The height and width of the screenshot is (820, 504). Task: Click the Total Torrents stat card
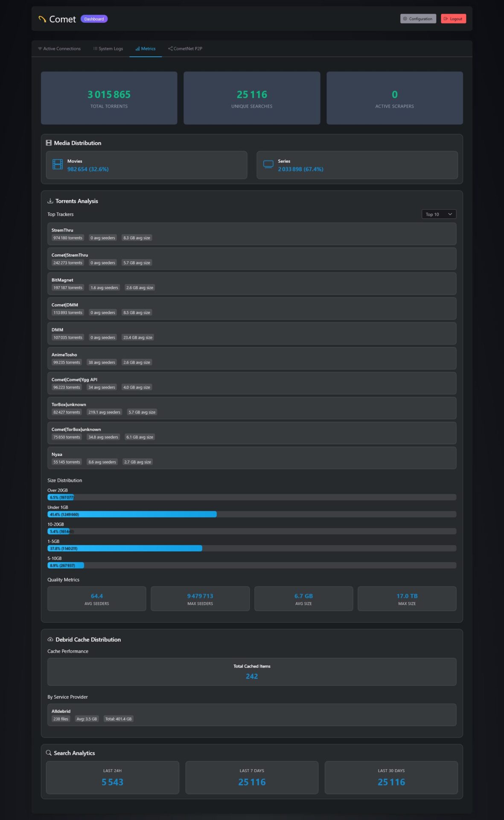pos(109,98)
